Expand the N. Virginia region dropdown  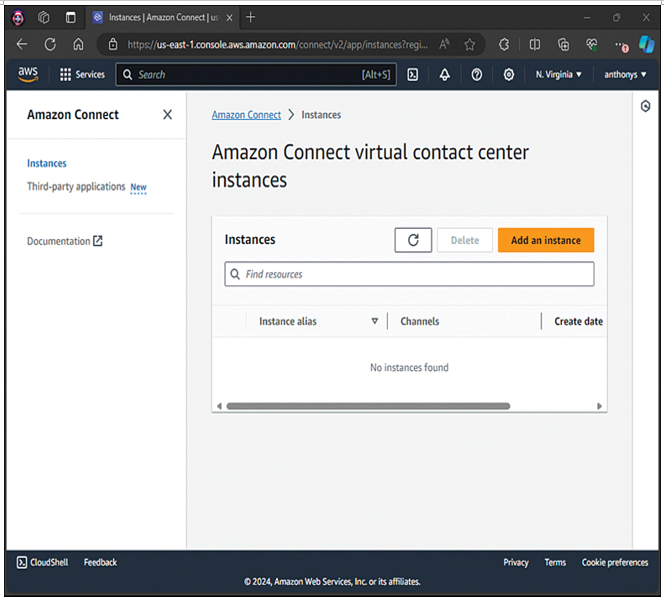point(559,75)
